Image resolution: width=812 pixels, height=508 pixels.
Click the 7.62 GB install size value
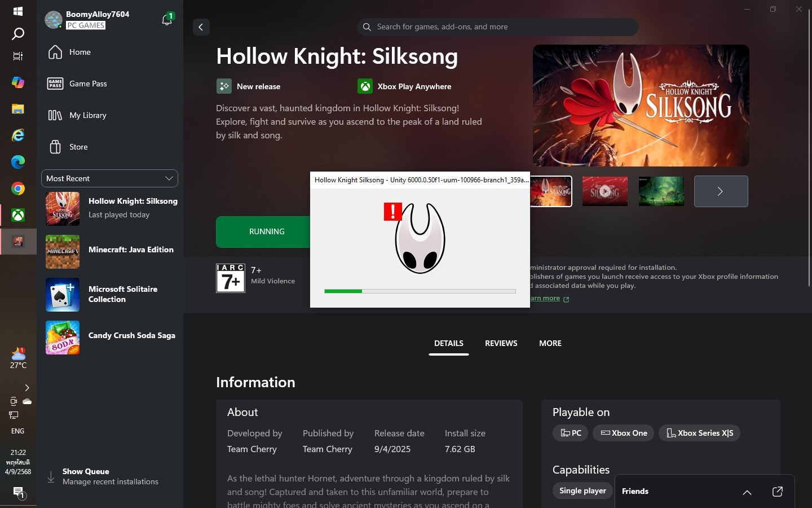pos(460,449)
